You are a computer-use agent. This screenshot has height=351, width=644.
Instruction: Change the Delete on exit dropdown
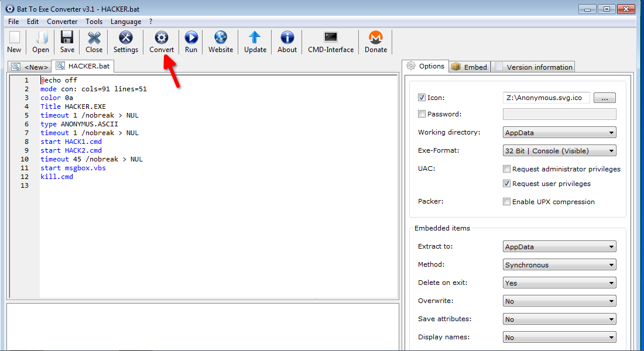coord(559,283)
